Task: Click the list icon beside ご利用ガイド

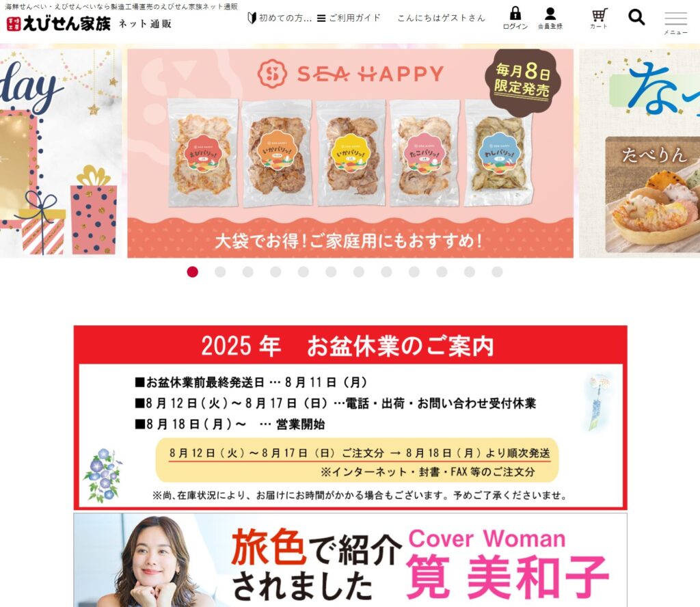Action: 321,18
